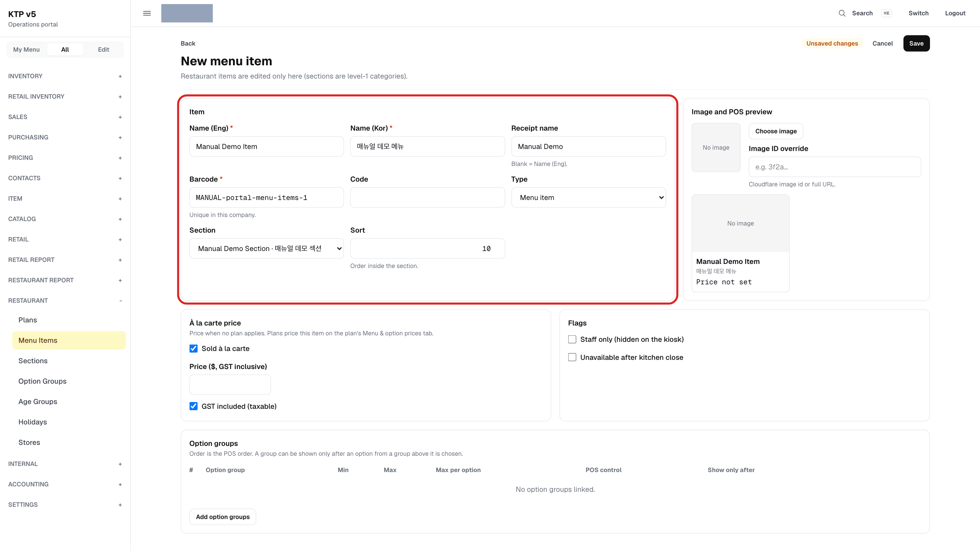Click Add option groups button

tap(223, 517)
